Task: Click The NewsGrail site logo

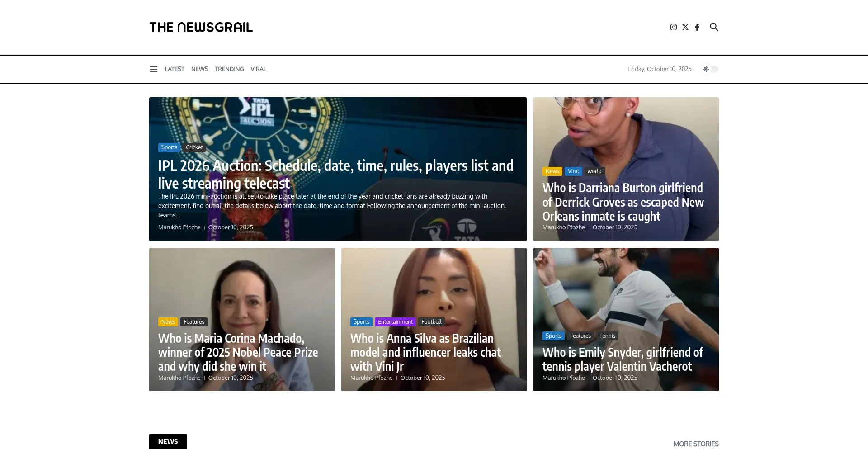Action: click(x=201, y=27)
